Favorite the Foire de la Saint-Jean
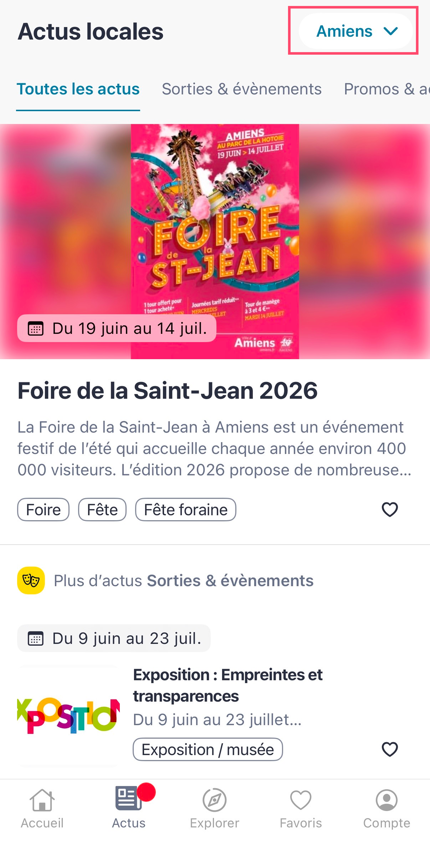The height and width of the screenshot is (868, 430). click(390, 510)
